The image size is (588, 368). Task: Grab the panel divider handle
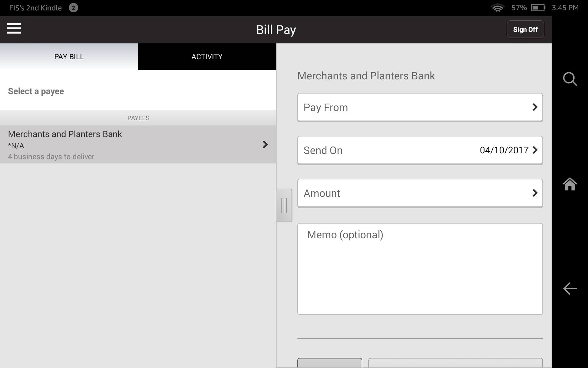pyautogui.click(x=284, y=205)
